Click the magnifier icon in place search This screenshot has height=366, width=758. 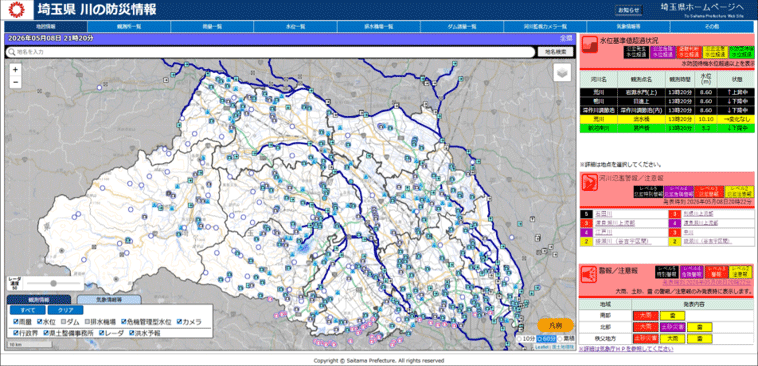pos(11,52)
